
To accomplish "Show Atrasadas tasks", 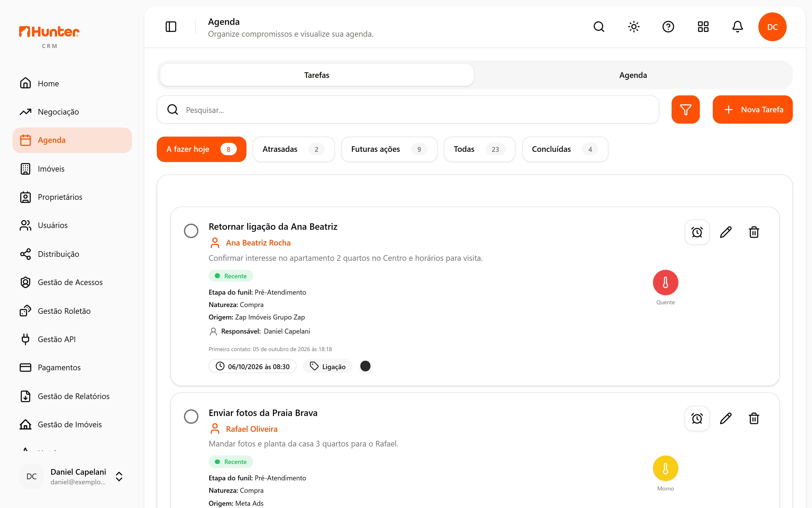I will (x=294, y=149).
